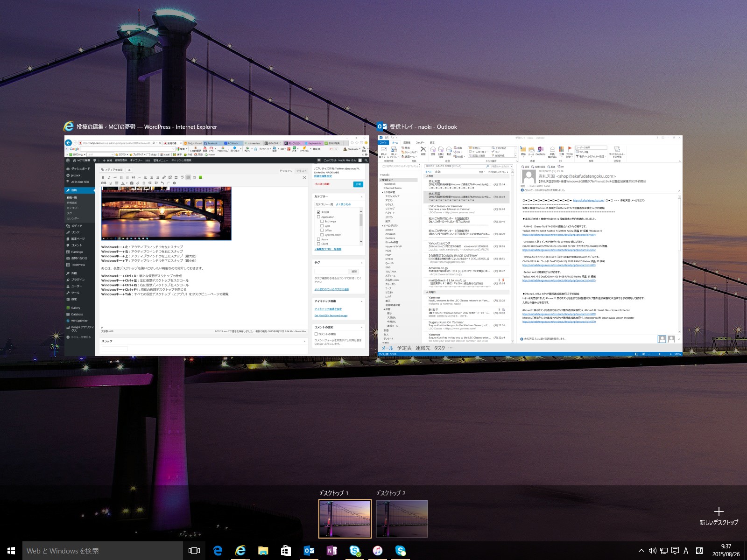The height and width of the screenshot is (560, 747).
Task: Check the Client category checkbox
Action: coord(318,244)
